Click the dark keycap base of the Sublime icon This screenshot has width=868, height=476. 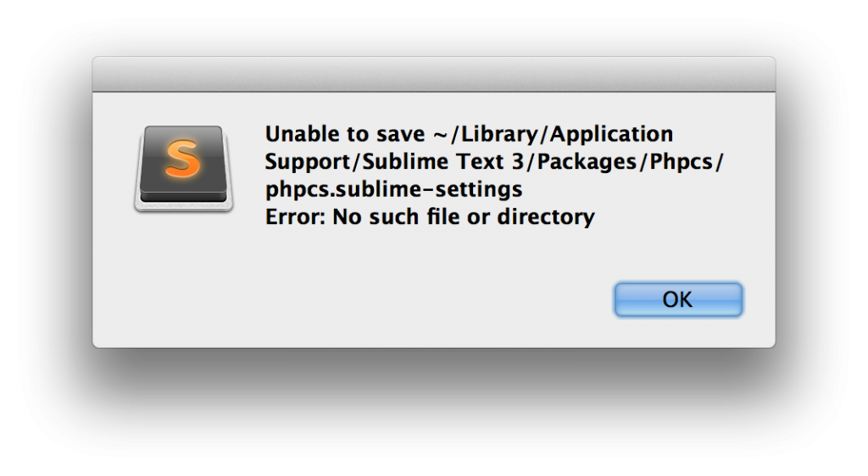pos(183,195)
